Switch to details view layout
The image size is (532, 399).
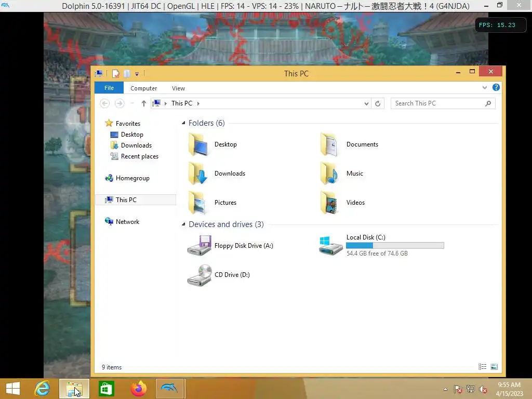click(483, 367)
